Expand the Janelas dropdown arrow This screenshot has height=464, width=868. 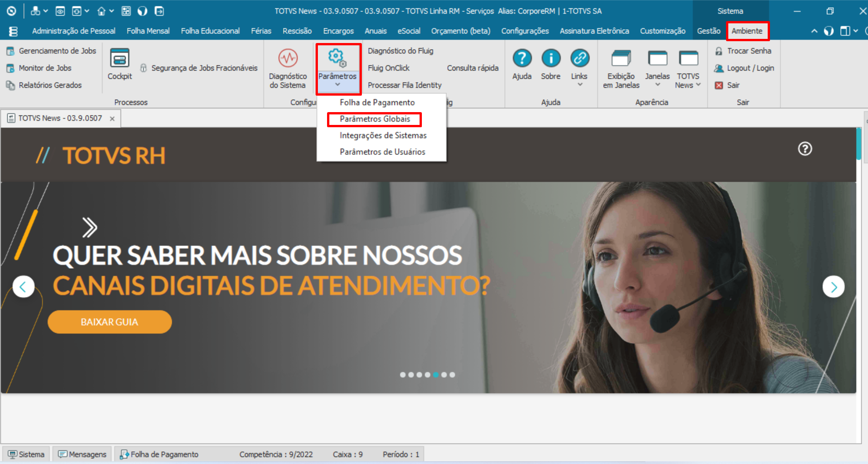coord(657,85)
